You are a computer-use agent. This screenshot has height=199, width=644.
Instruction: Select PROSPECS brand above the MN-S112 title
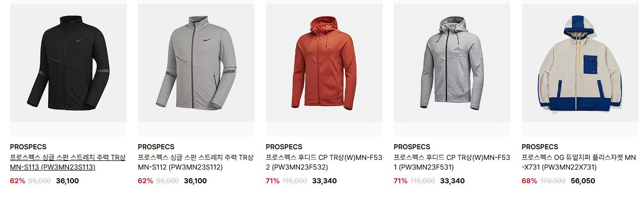pyautogui.click(x=156, y=147)
